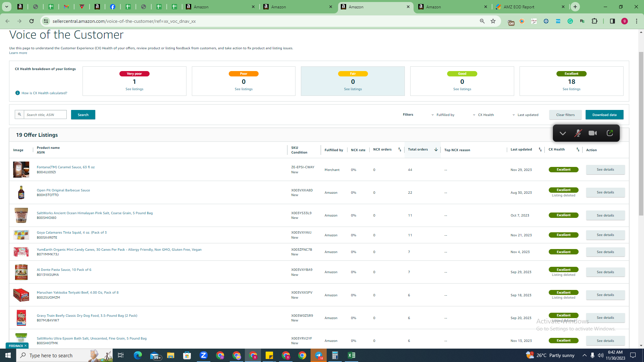Open Task View on the taskbar
The height and width of the screenshot is (362, 644).
(121, 355)
